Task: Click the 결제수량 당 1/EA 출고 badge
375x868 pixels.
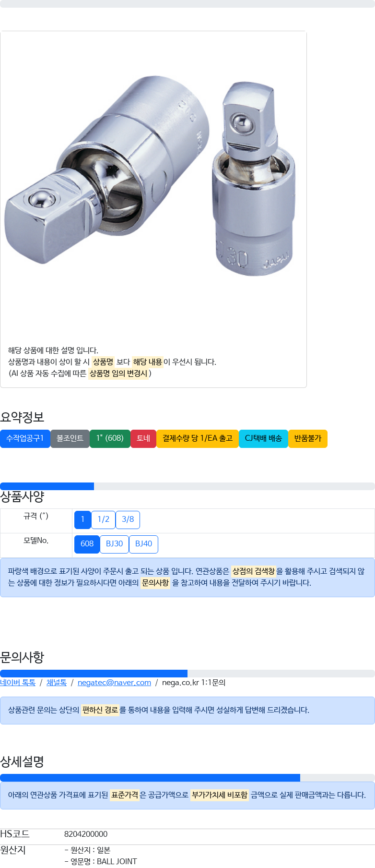Action: 198,438
